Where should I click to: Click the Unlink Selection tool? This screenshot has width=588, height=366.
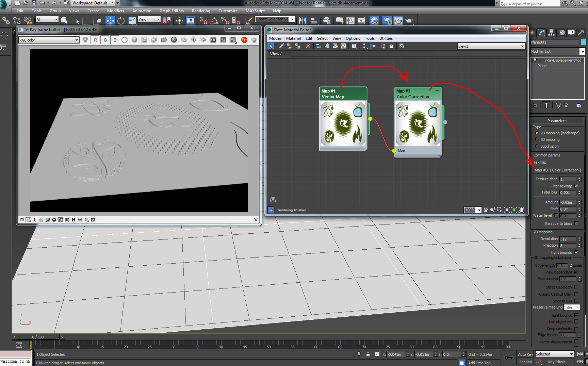[x=17, y=20]
